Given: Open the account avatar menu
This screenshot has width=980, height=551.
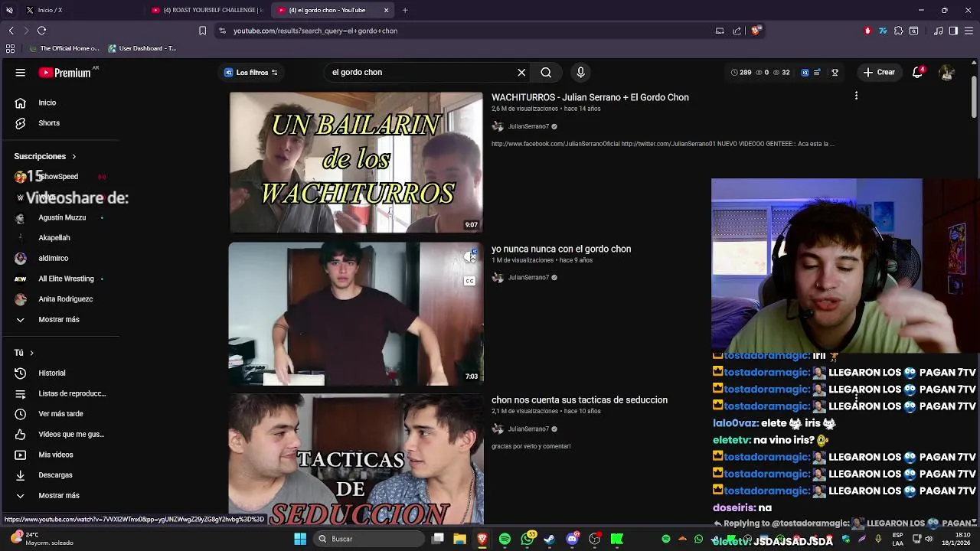Looking at the screenshot, I should point(947,72).
